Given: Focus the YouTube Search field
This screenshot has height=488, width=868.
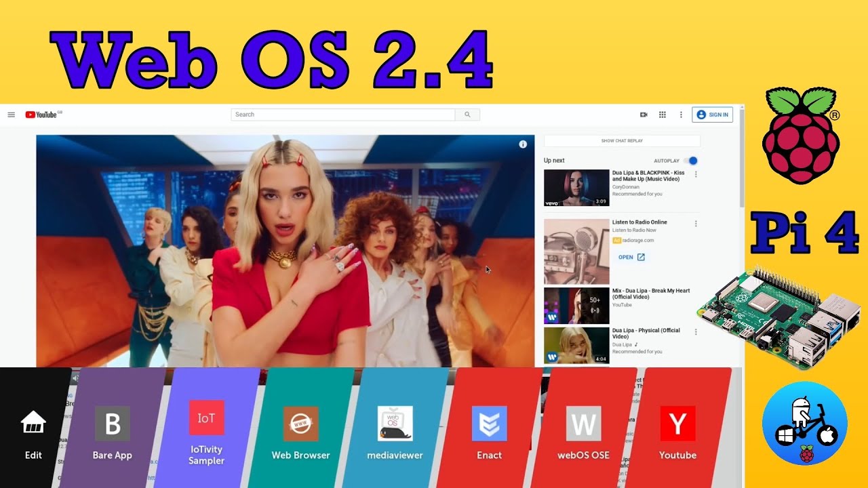Looking at the screenshot, I should point(342,115).
